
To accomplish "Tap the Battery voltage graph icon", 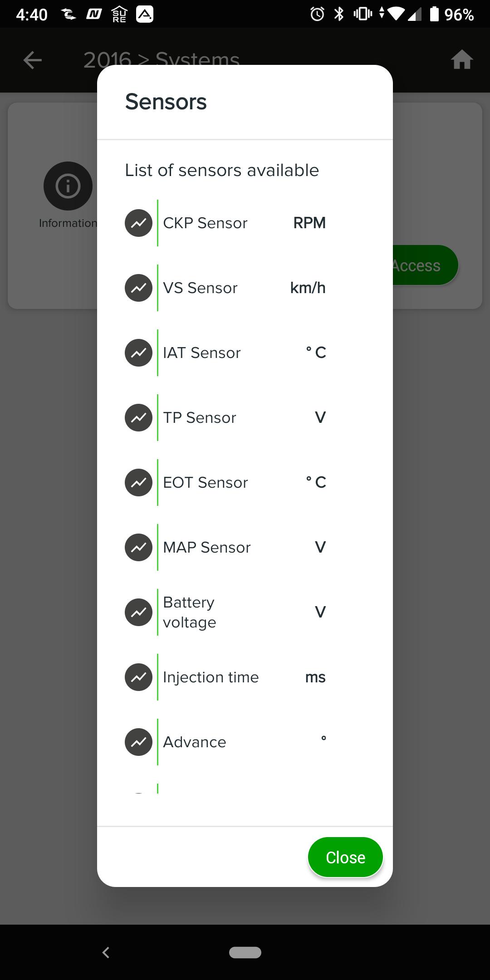I will pos(138,612).
